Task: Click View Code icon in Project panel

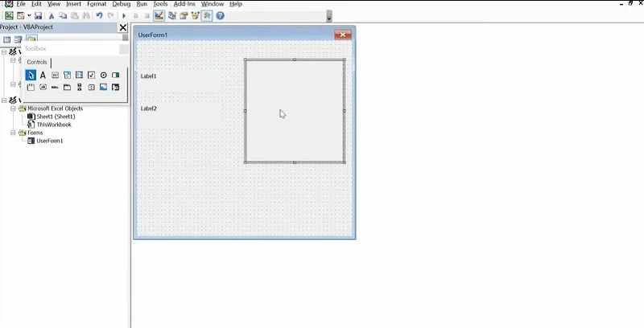Action: [6, 39]
